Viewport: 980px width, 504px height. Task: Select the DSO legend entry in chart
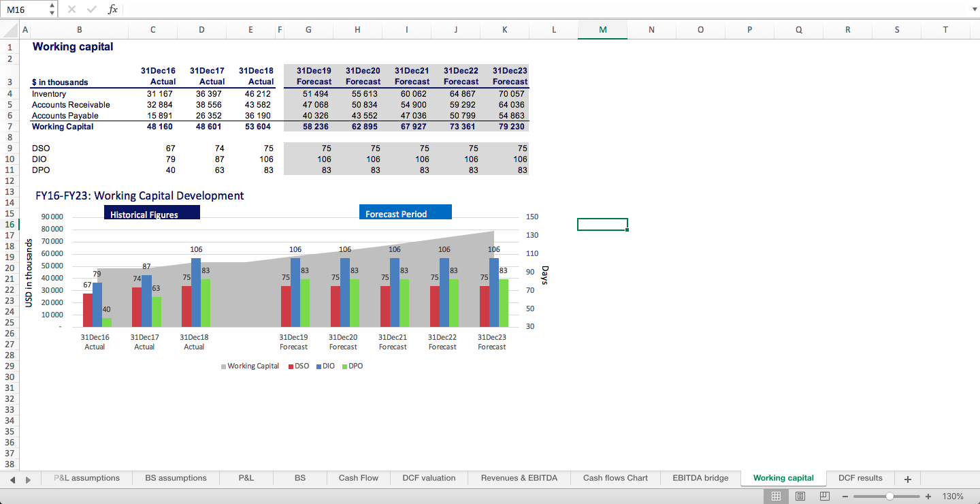click(x=297, y=366)
